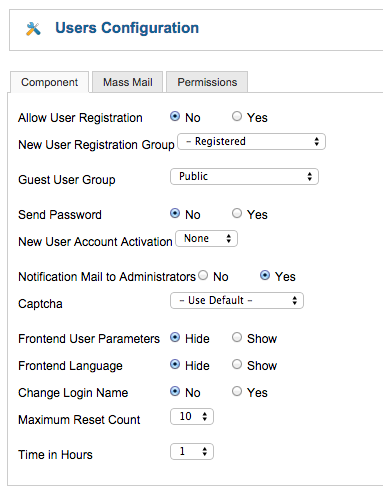Click the Change Login Name label
Image resolution: width=383 pixels, height=488 pixels.
[x=73, y=393]
